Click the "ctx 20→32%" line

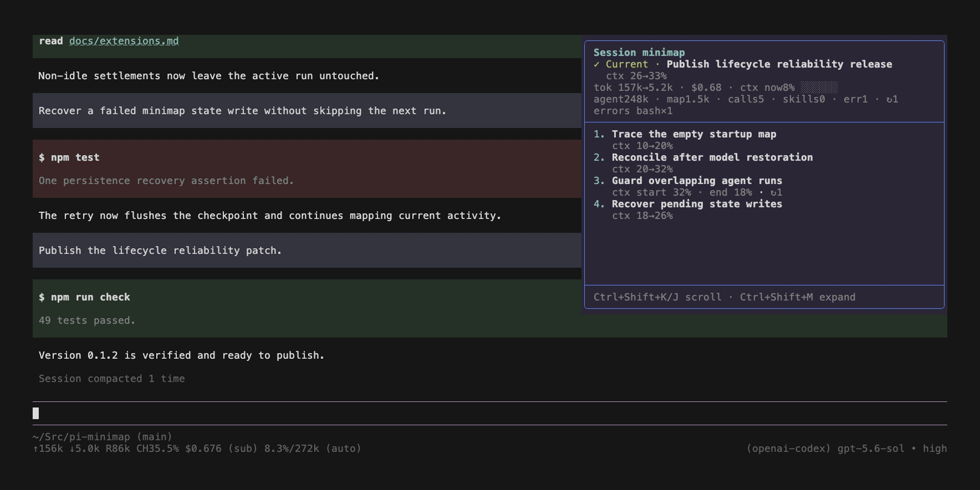(642, 169)
